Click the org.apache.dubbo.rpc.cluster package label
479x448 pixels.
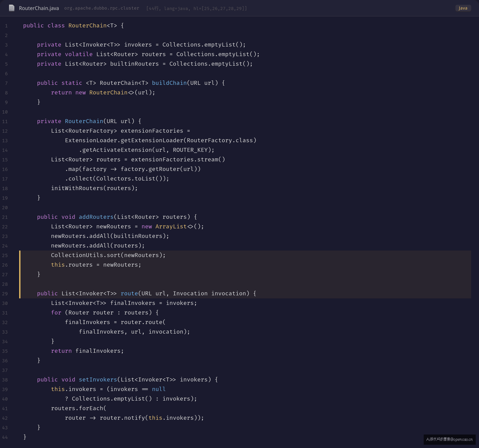pyautogui.click(x=102, y=8)
